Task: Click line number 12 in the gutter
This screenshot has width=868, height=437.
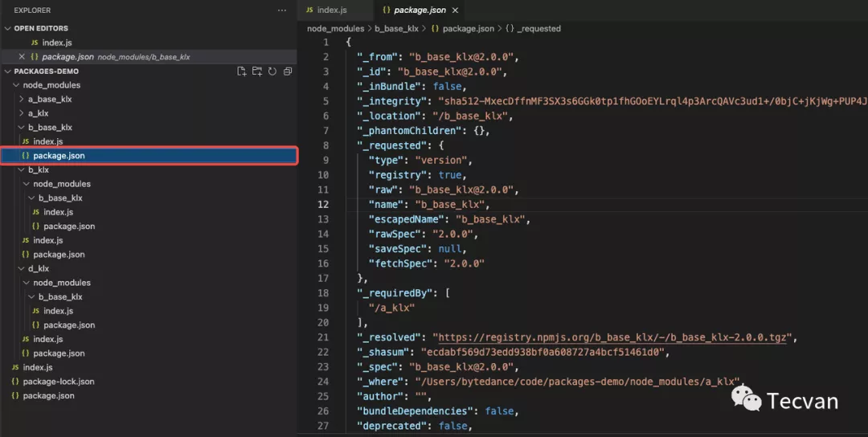Action: click(323, 205)
